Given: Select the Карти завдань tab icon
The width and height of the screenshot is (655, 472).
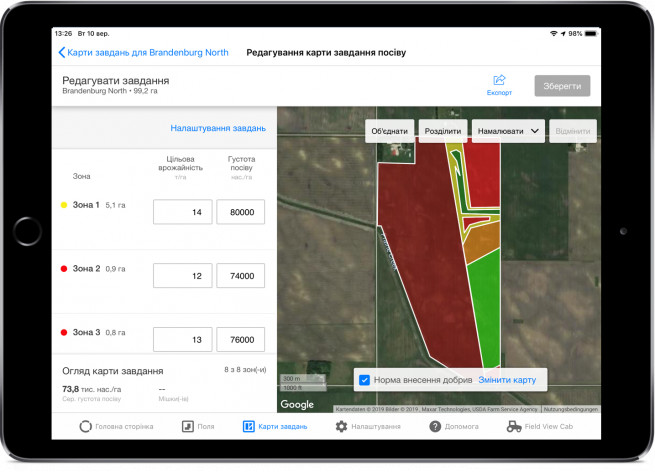Looking at the screenshot, I should (249, 426).
